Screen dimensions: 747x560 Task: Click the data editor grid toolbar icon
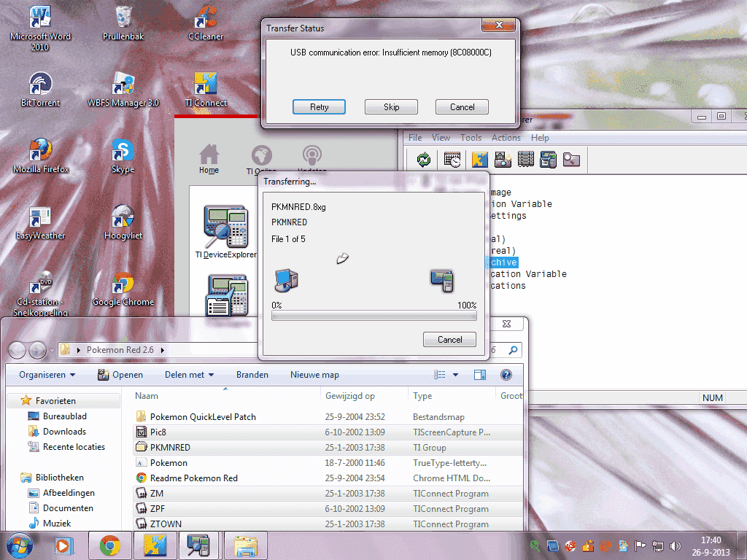coord(525,160)
